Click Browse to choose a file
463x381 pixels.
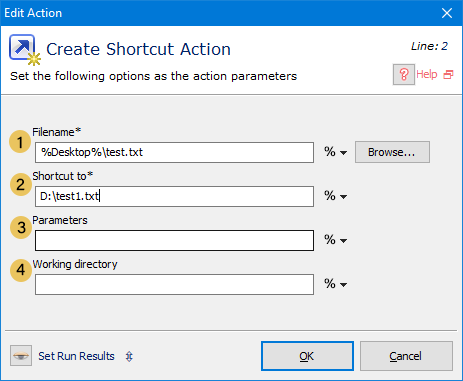tap(392, 152)
